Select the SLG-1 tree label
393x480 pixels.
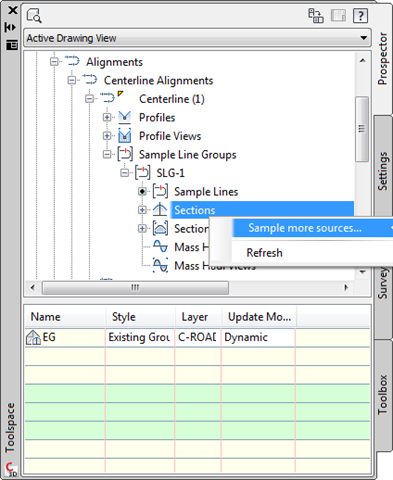[x=170, y=173]
